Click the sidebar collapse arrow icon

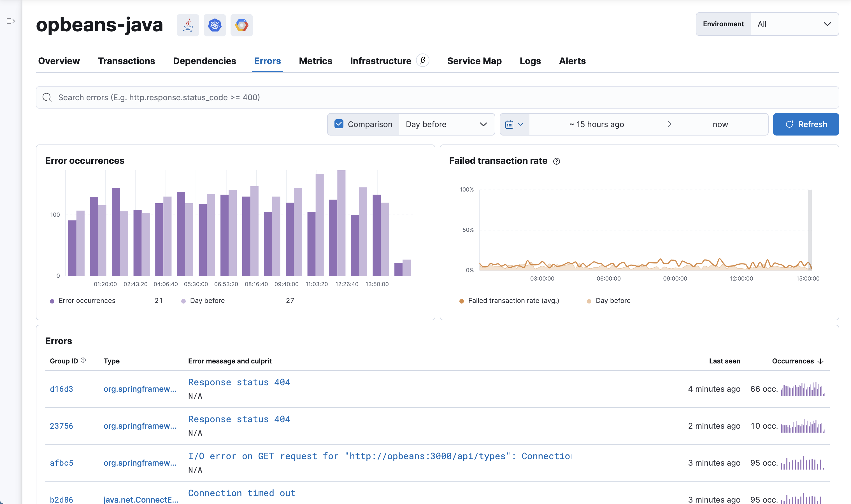pyautogui.click(x=11, y=22)
